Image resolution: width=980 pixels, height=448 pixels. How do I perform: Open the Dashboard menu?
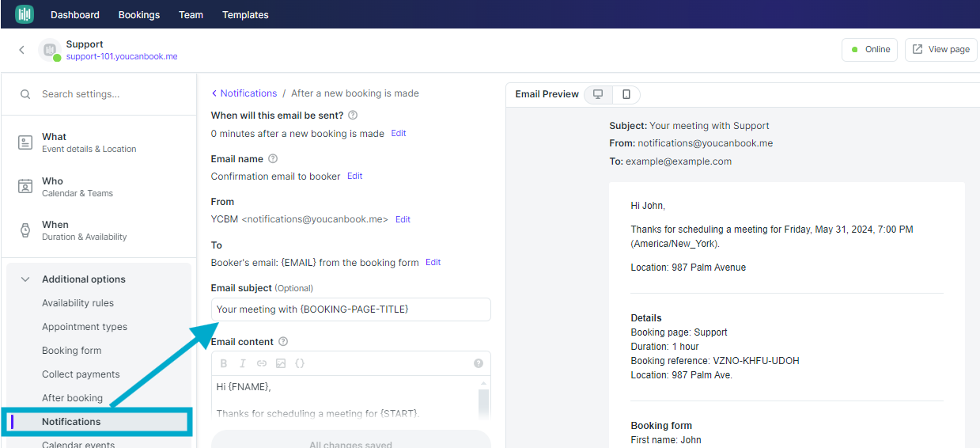pyautogui.click(x=75, y=15)
